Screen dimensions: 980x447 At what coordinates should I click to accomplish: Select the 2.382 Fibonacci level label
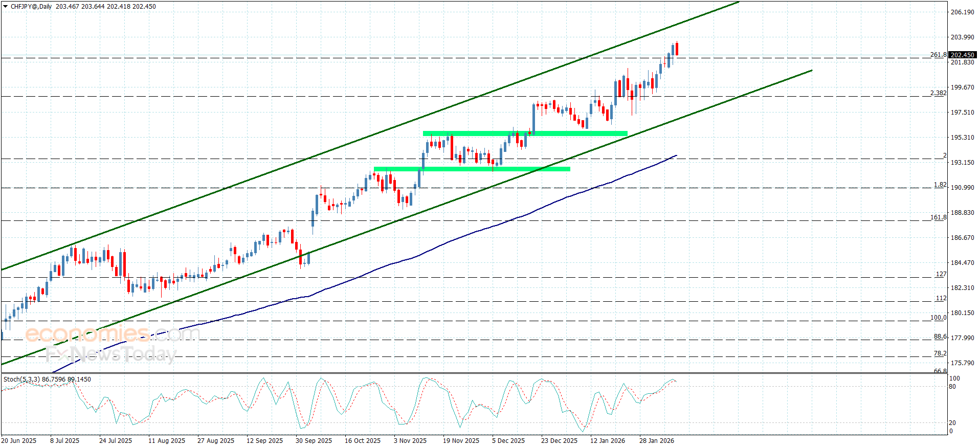[x=938, y=93]
